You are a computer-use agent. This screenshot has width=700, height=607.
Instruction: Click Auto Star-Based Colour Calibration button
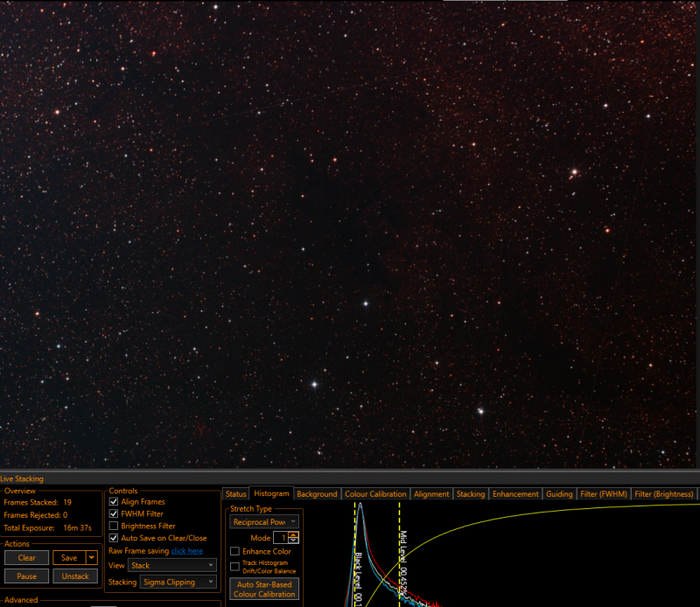[264, 590]
